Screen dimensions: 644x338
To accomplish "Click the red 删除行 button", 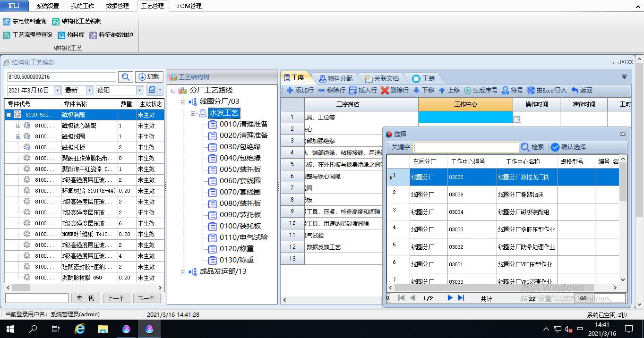I will 395,90.
